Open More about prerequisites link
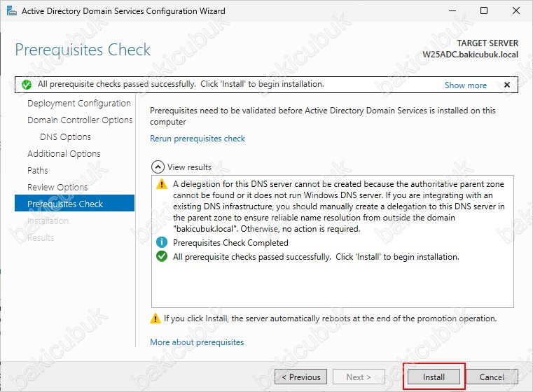The width and height of the screenshot is (533, 392). click(x=197, y=342)
